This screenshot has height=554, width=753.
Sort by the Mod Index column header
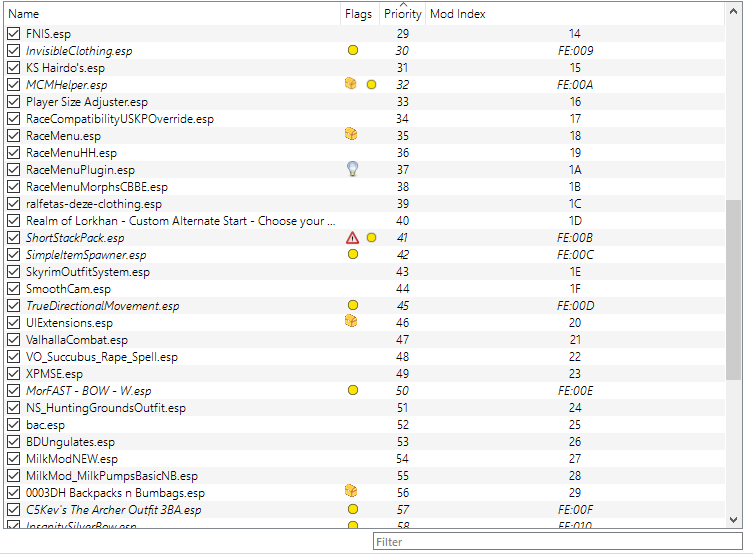(x=575, y=14)
